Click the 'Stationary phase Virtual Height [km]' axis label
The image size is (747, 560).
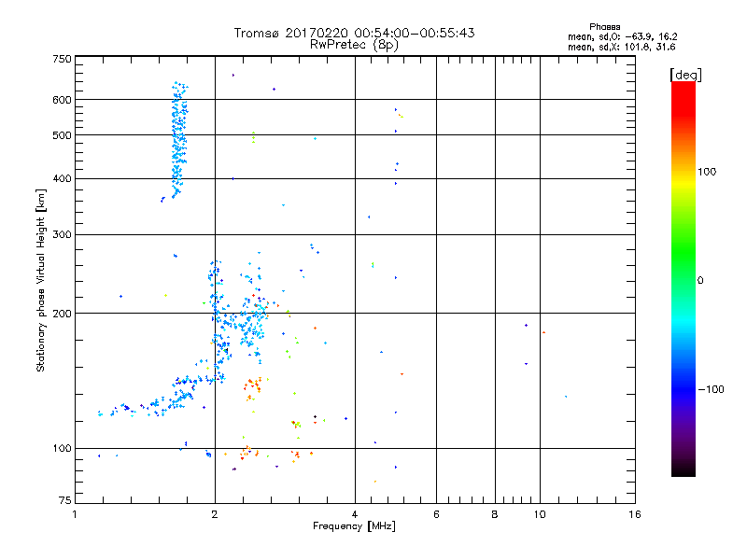[40, 281]
